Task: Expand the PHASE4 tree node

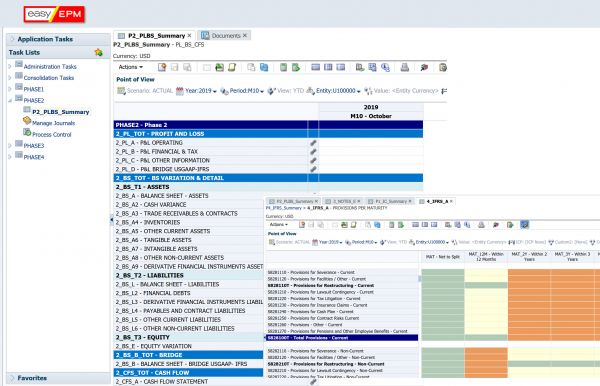Action: click(x=10, y=157)
